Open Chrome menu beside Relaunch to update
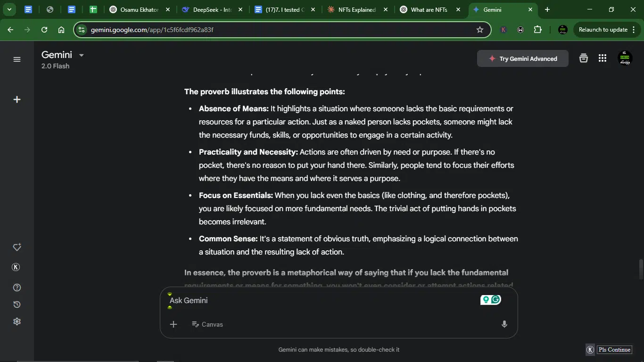The width and height of the screenshot is (644, 362). point(634,30)
